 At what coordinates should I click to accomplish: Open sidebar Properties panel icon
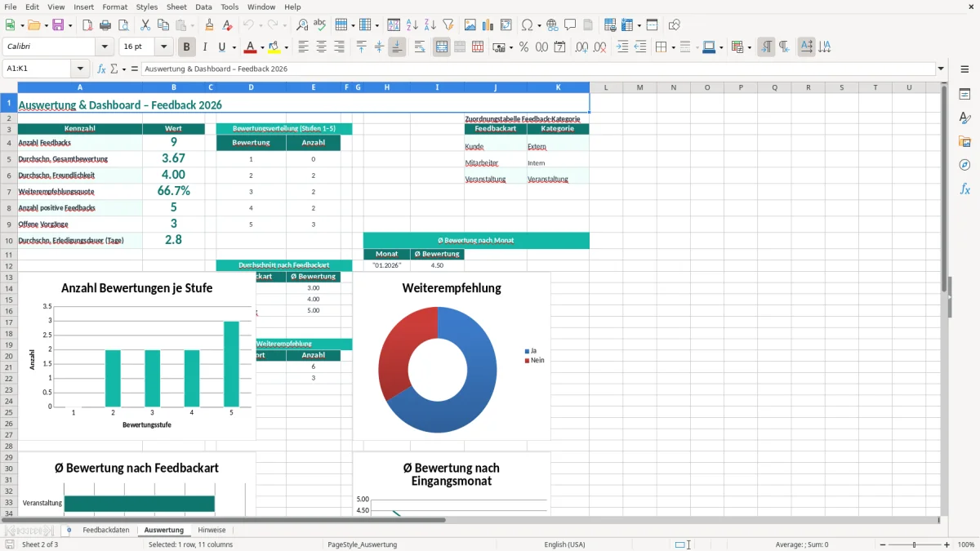964,95
